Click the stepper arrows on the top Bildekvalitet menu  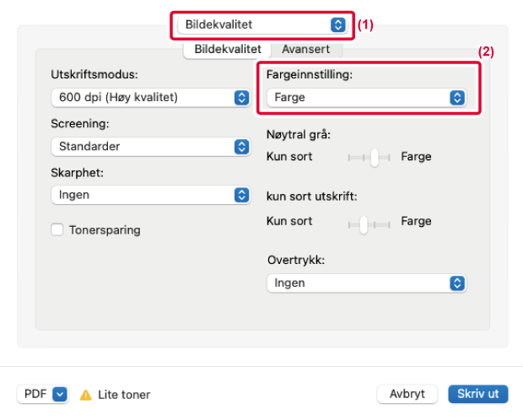tap(338, 24)
